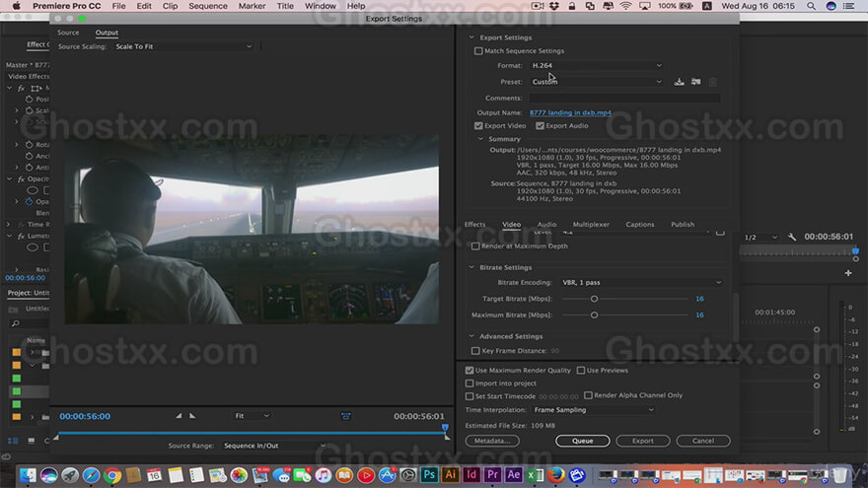Open Firefox from the dock
This screenshot has width=868, height=488.
pyautogui.click(x=555, y=475)
